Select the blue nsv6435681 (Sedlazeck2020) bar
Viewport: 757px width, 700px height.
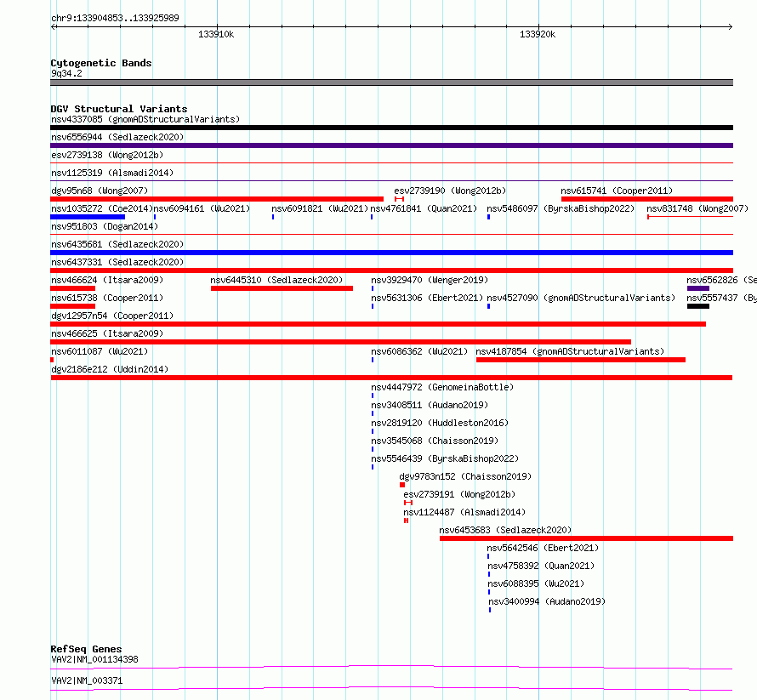coord(391,253)
